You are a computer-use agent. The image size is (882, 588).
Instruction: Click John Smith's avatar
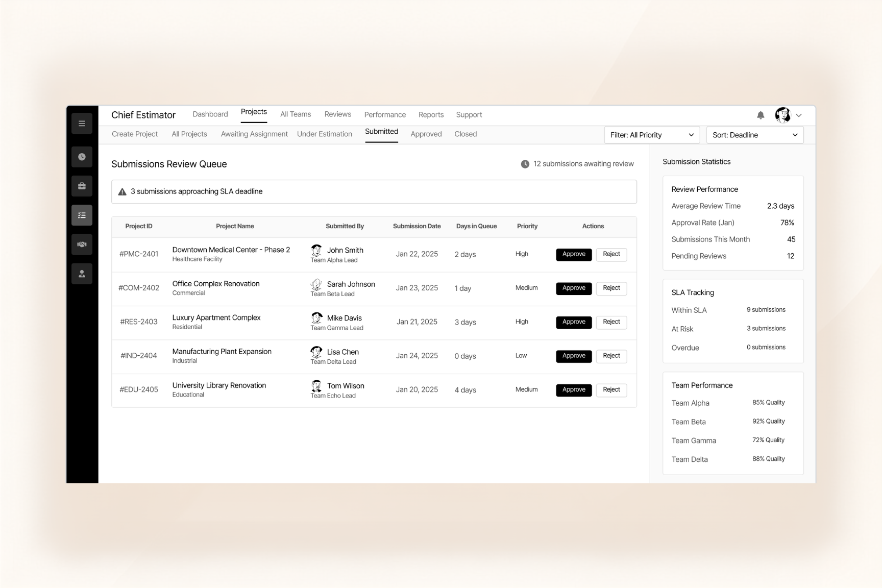[316, 250]
